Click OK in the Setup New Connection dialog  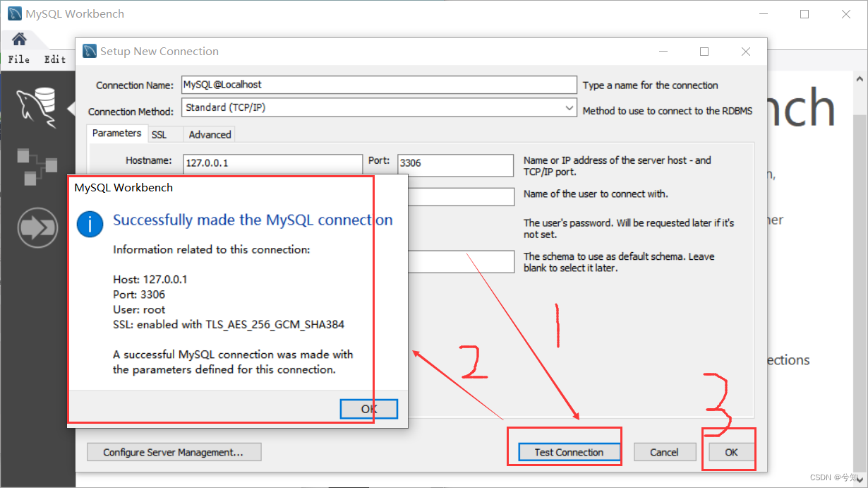[731, 452]
